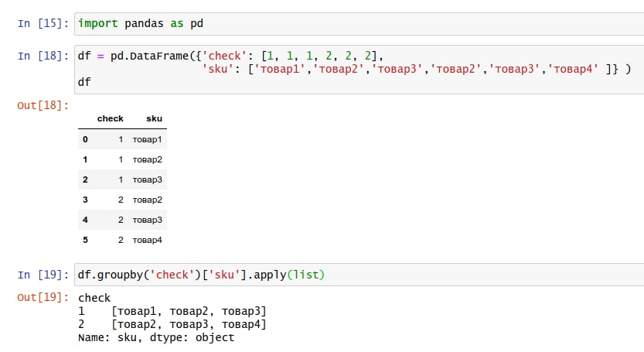Click the 'Out[19]:' prompt label
Image resolution: width=644 pixels, height=352 pixels.
[43, 297]
